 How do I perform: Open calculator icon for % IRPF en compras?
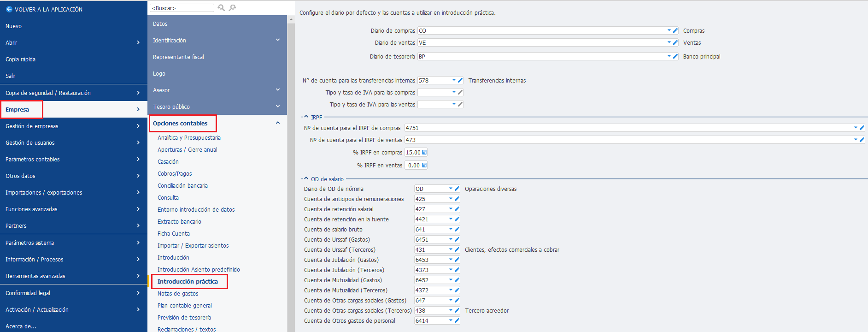click(424, 152)
